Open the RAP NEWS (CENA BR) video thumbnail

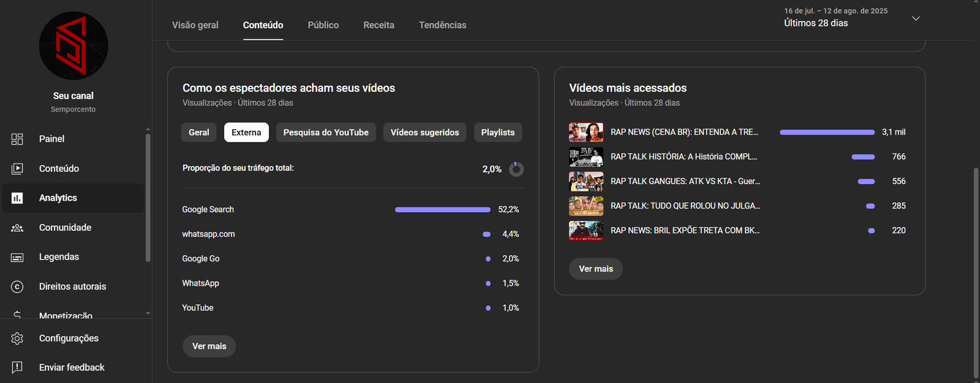coord(586,132)
